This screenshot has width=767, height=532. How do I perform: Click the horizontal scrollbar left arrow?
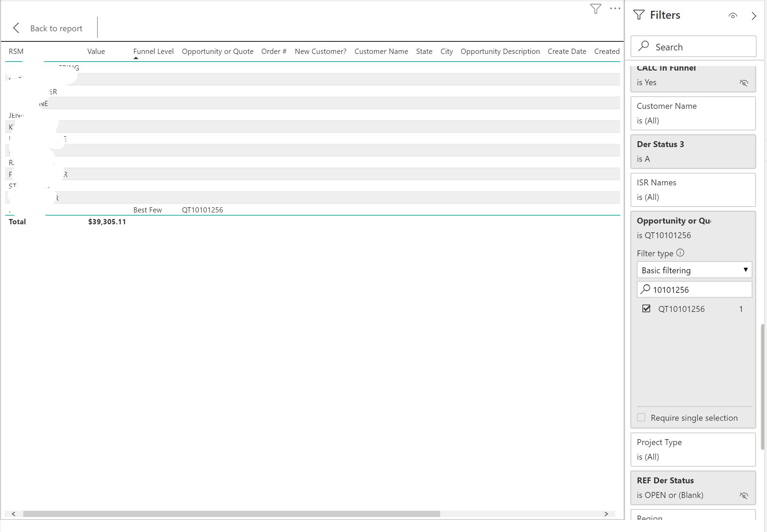click(x=14, y=514)
